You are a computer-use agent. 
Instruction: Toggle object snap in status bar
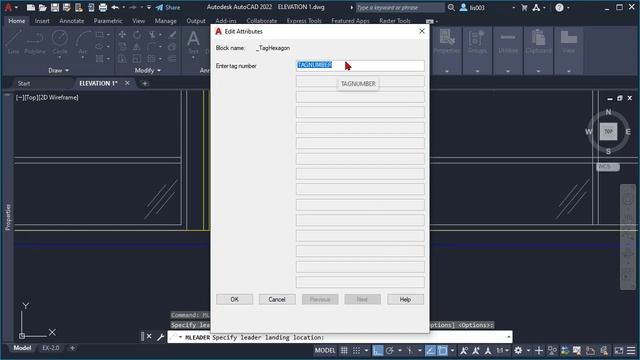tap(442, 351)
